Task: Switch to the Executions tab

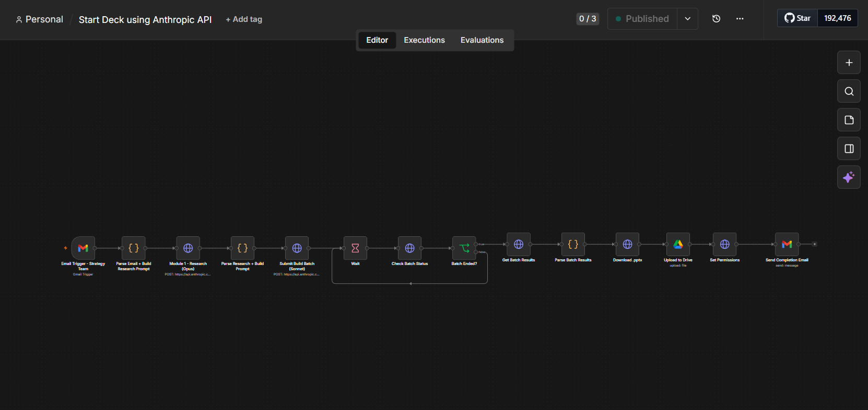Action: [x=425, y=40]
